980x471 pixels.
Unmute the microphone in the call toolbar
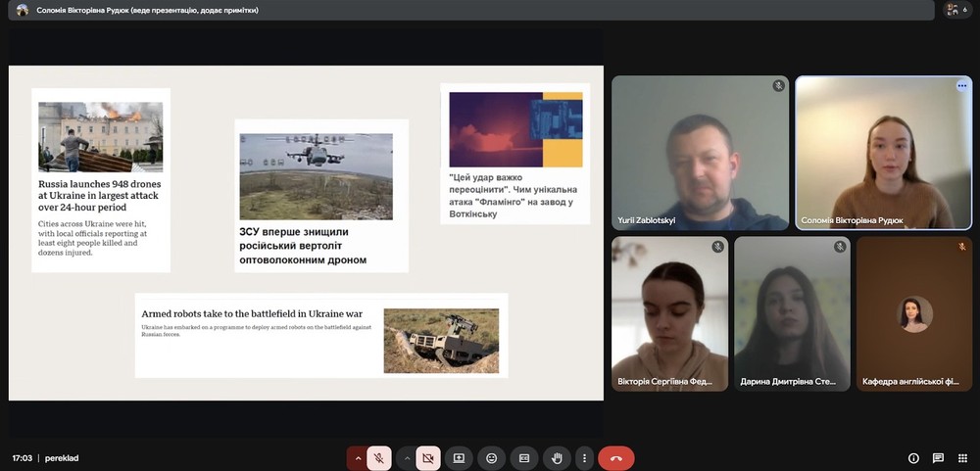(379, 457)
